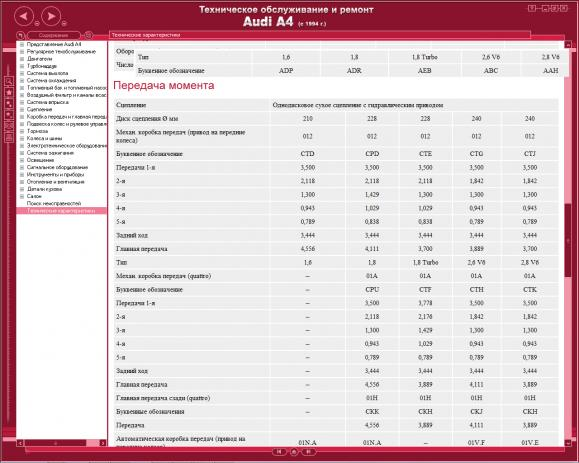579x463 pixels.
Task: Open the favorites star icon in left strip
Action: tap(9, 92)
